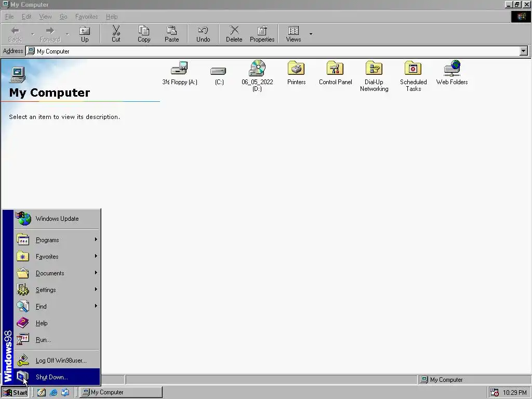Expand Find submenu in Start menu
Viewport: 532px width, 399px height.
[57, 307]
